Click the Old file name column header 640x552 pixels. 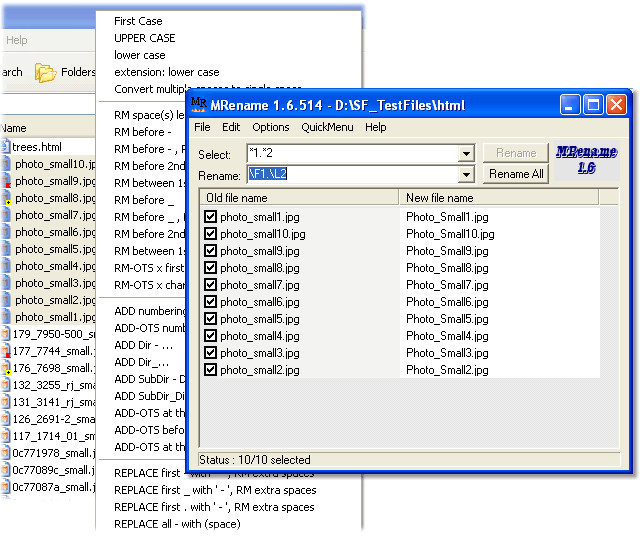click(x=299, y=198)
